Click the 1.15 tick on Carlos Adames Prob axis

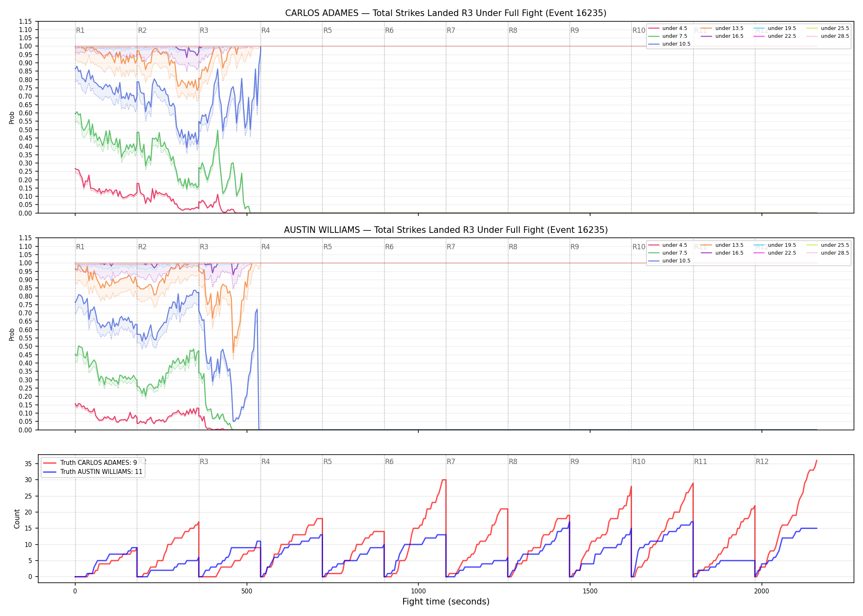pyautogui.click(x=25, y=21)
